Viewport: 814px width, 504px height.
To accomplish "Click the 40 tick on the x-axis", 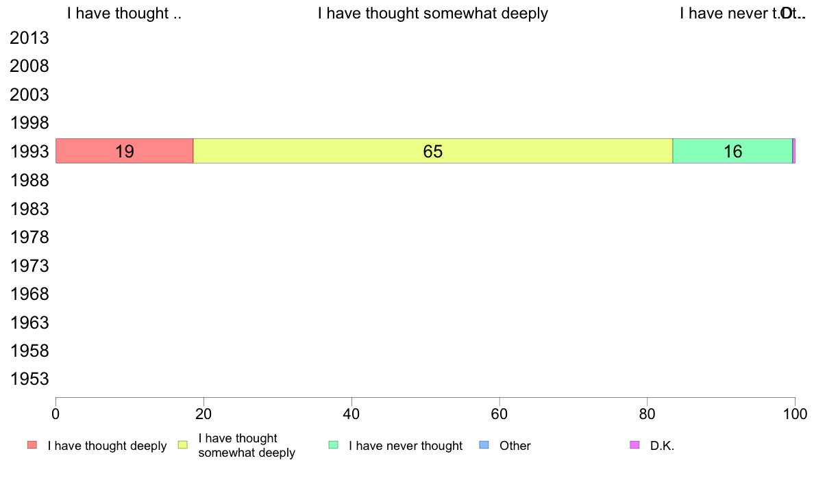I will click(351, 414).
